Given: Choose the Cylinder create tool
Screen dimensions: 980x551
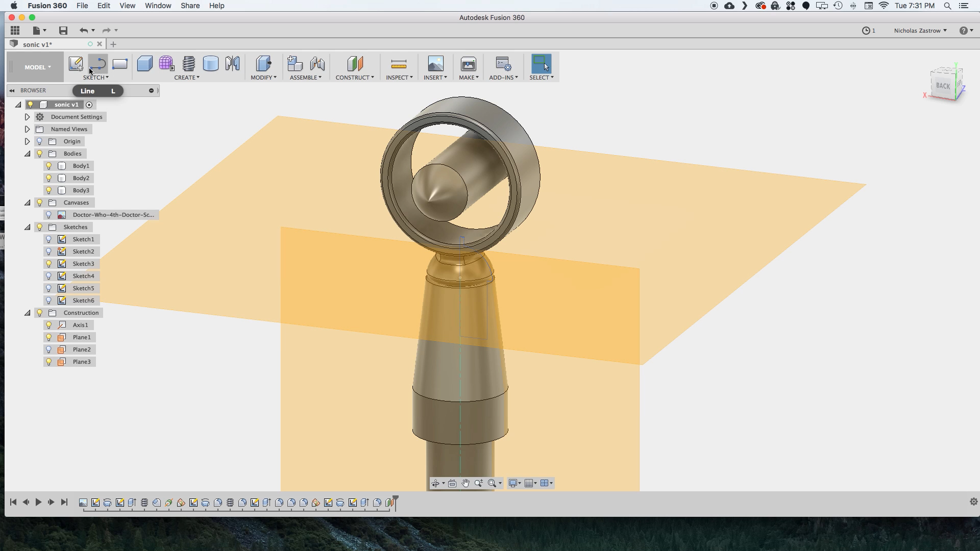Looking at the screenshot, I should click(211, 64).
